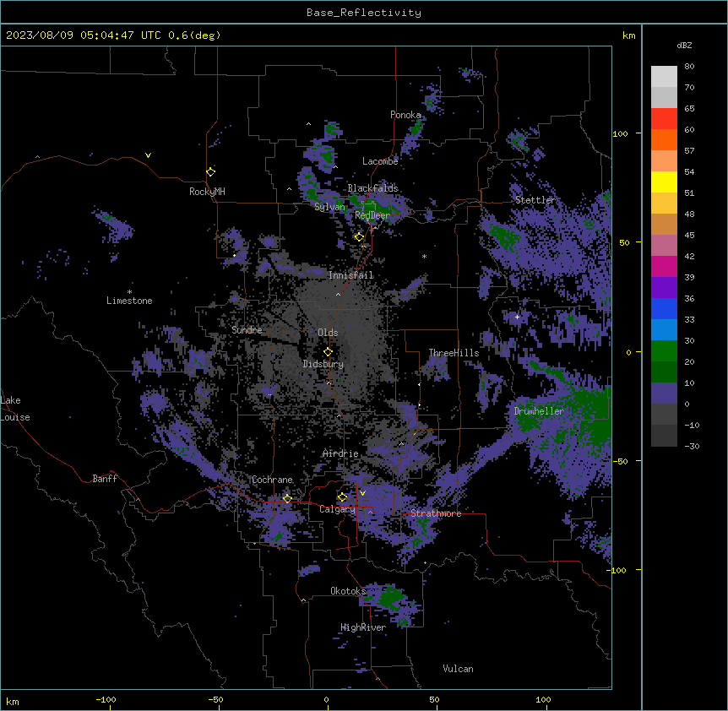Screen dimensions: 728x711
Task: Select the yellow diamond marker between Olds and Didsbury
Action: (328, 352)
